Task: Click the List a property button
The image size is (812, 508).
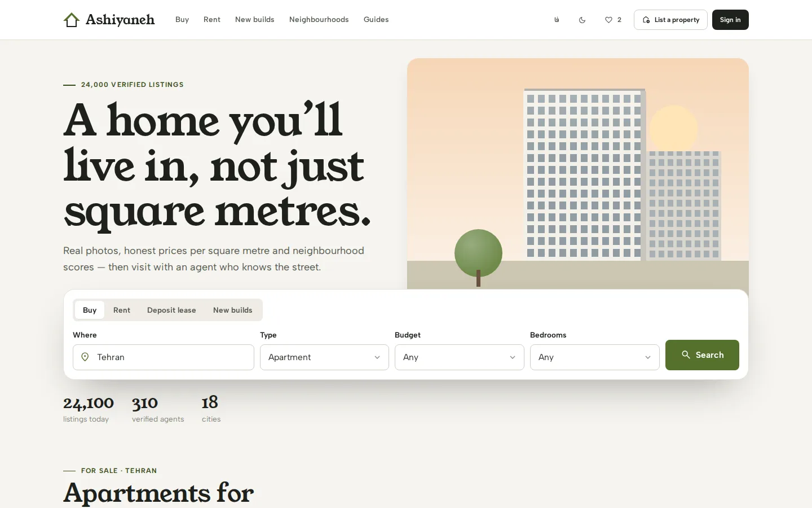Action: click(670, 20)
